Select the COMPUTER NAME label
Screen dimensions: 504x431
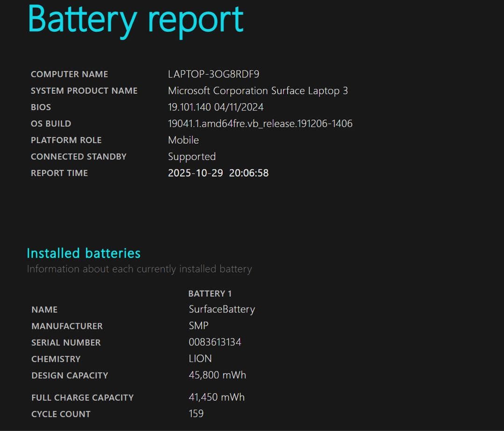click(x=69, y=74)
